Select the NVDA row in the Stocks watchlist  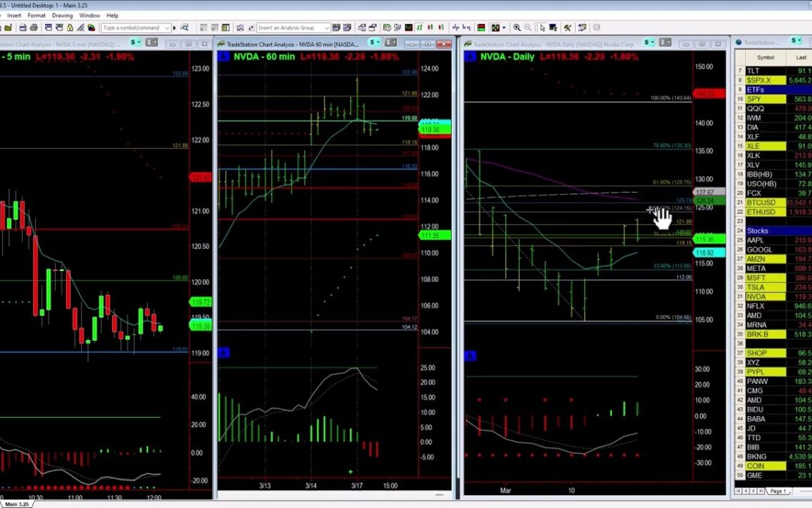coord(759,297)
